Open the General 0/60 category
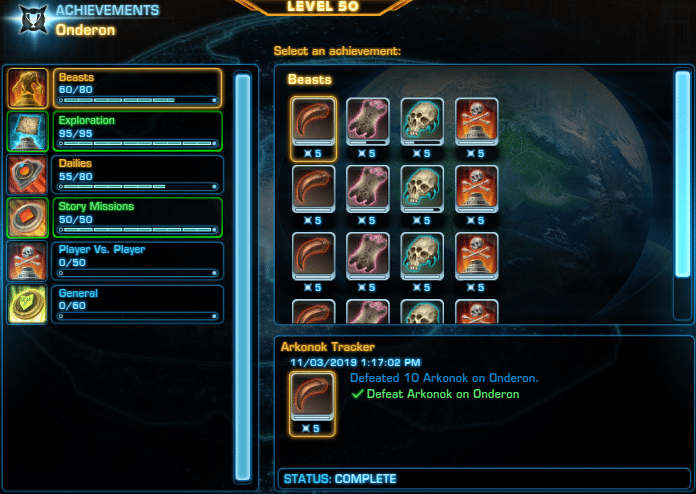The height and width of the screenshot is (494, 696). pyautogui.click(x=137, y=304)
